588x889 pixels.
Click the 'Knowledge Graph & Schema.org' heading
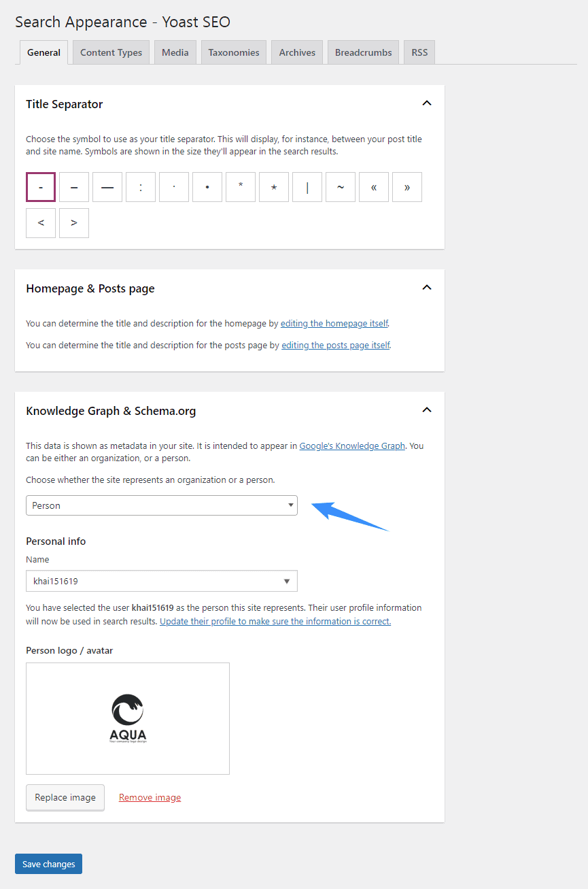pos(111,411)
